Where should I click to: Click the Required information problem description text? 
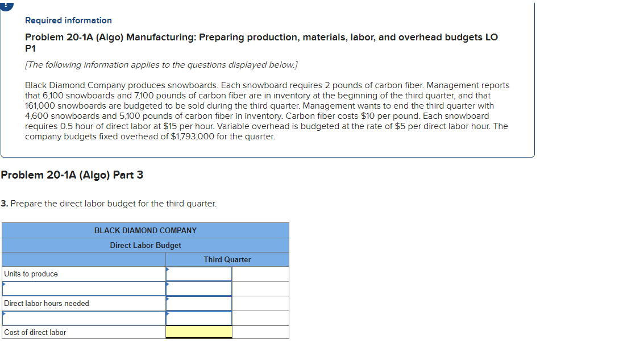267,111
